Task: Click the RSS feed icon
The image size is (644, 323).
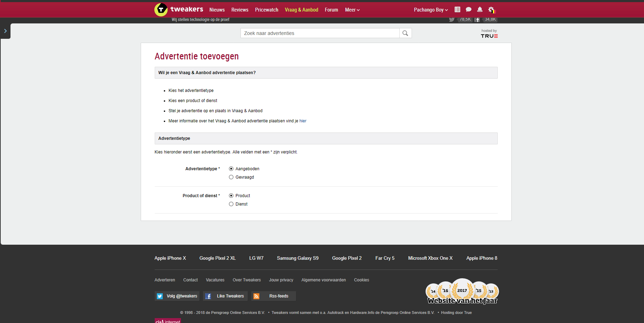Action: click(257, 296)
